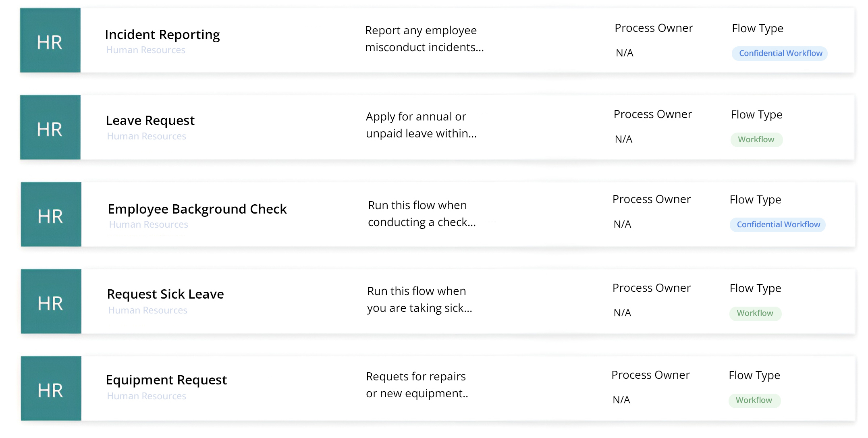This screenshot has width=868, height=438.
Task: Select the HR icon beside Employee Background Check
Action: pyautogui.click(x=50, y=214)
